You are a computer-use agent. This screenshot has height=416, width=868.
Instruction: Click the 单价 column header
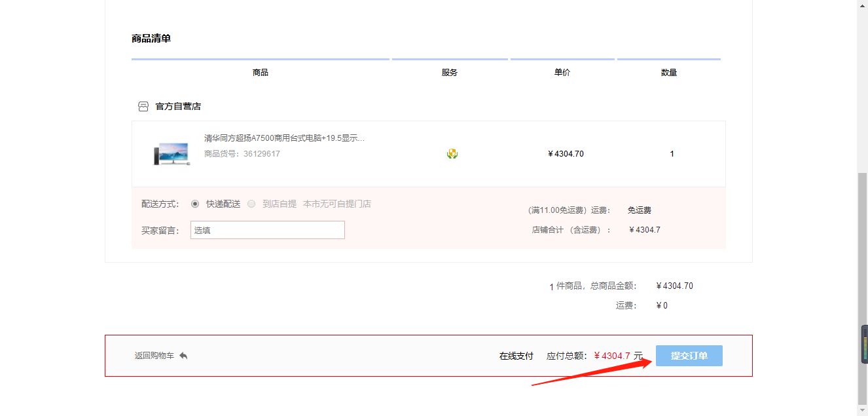[562, 73]
